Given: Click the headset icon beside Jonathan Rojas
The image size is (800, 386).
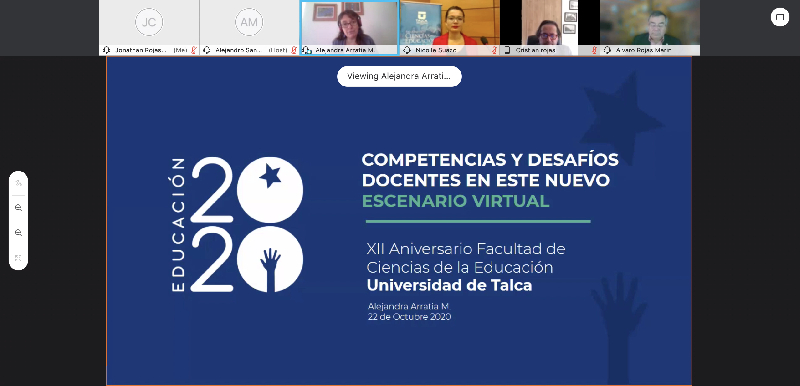Looking at the screenshot, I should click(x=107, y=50).
